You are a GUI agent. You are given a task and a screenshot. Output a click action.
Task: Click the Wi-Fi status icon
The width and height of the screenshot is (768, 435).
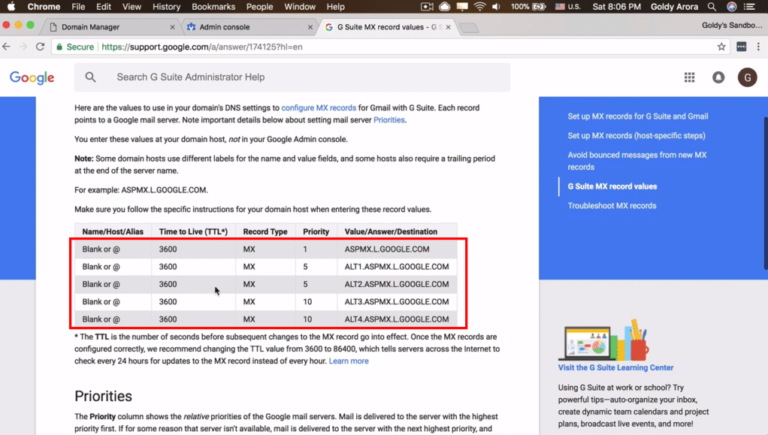tap(480, 7)
